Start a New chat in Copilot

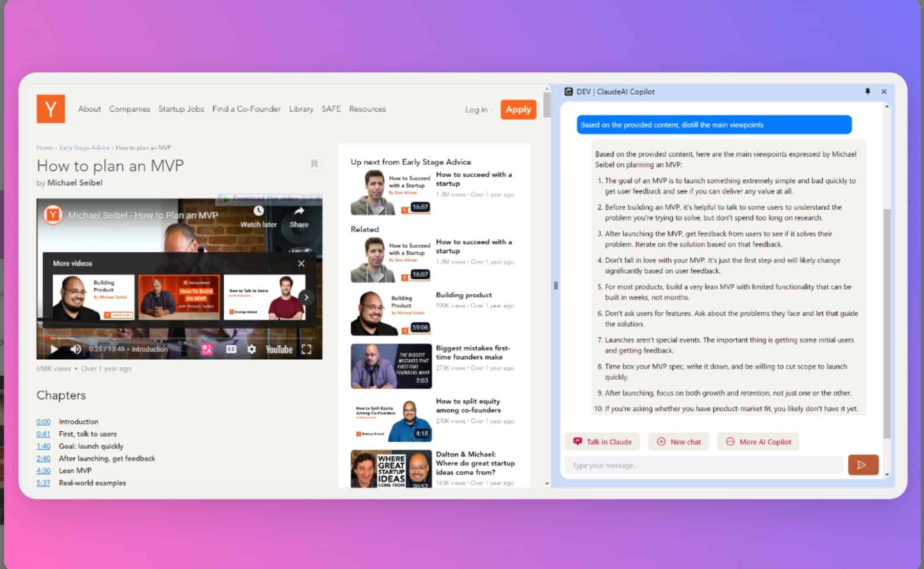[678, 441]
